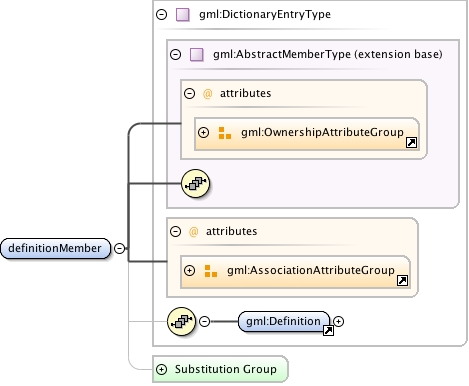Screen dimensions: 469x386
Task: Collapse sequence compositor before gml:Definition
Action: [204, 321]
